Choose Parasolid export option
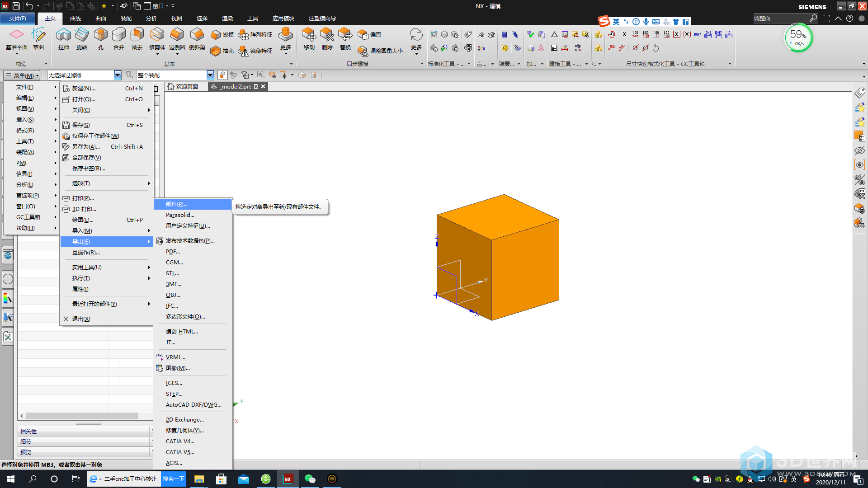The height and width of the screenshot is (488, 868). (193, 215)
